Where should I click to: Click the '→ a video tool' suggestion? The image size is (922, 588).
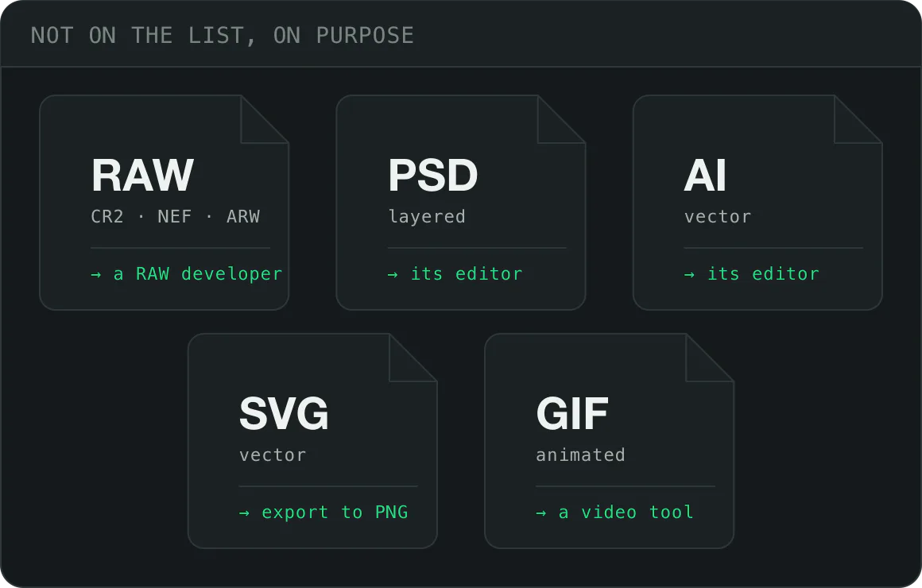pyautogui.click(x=614, y=513)
